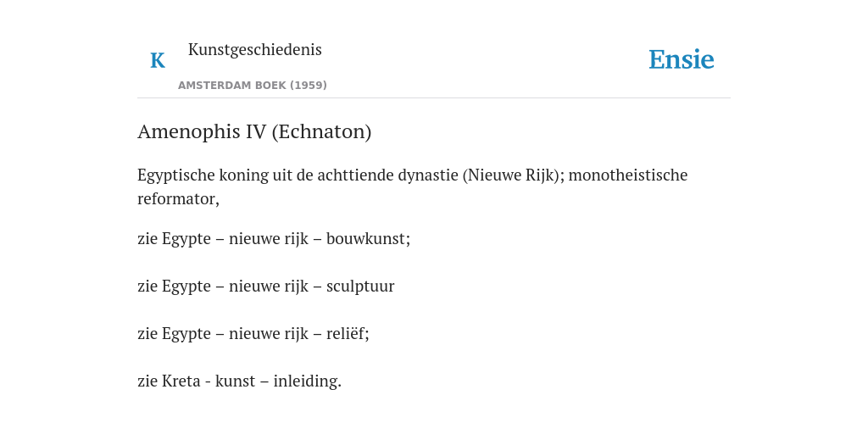The width and height of the screenshot is (868, 434).
Task: Click the word (Echnaton) in the heading
Action: 321,131
